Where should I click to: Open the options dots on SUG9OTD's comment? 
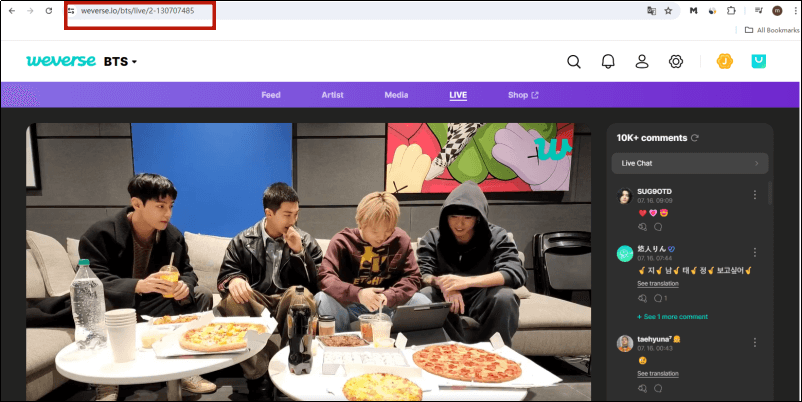[x=754, y=195]
